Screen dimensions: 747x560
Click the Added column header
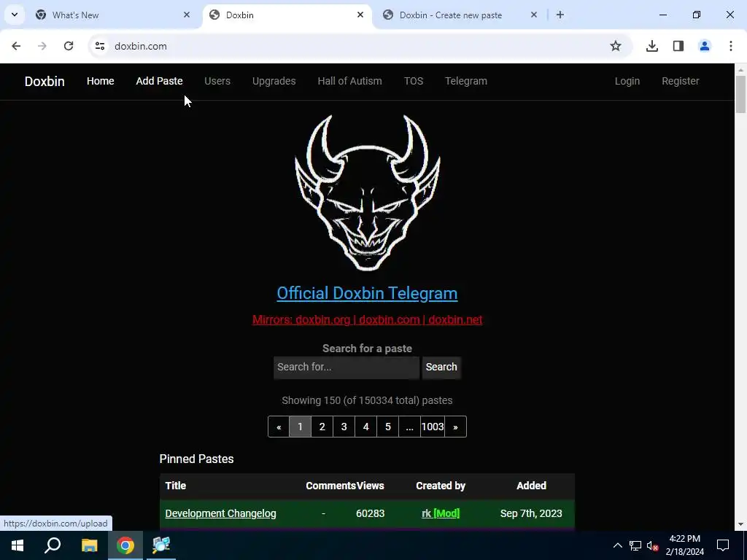click(x=531, y=486)
